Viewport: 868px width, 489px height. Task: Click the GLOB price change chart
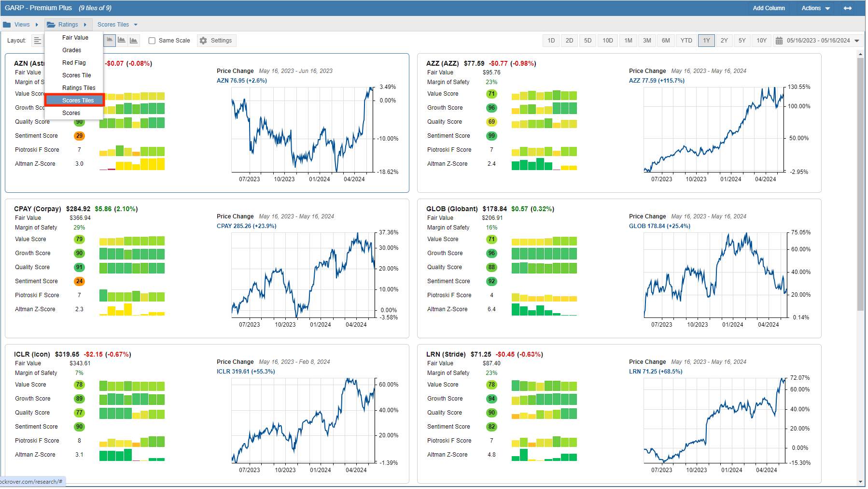tap(714, 275)
